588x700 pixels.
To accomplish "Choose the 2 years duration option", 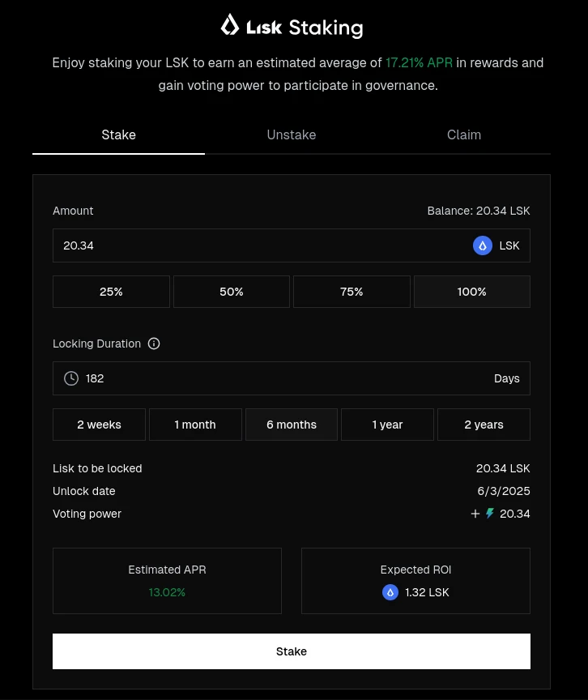I will click(484, 425).
